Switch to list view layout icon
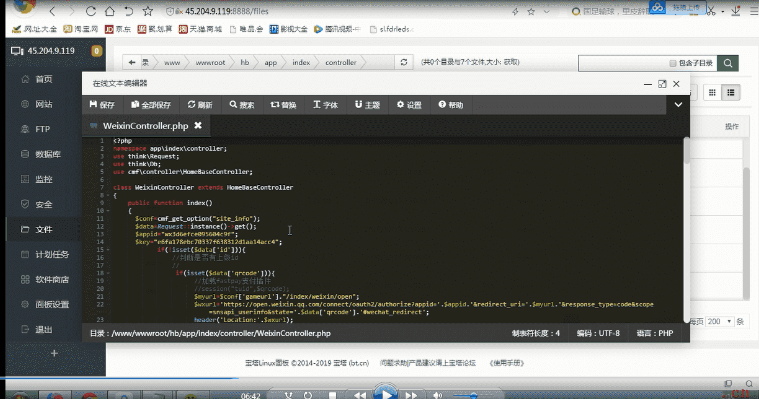759x399 pixels. (730, 92)
